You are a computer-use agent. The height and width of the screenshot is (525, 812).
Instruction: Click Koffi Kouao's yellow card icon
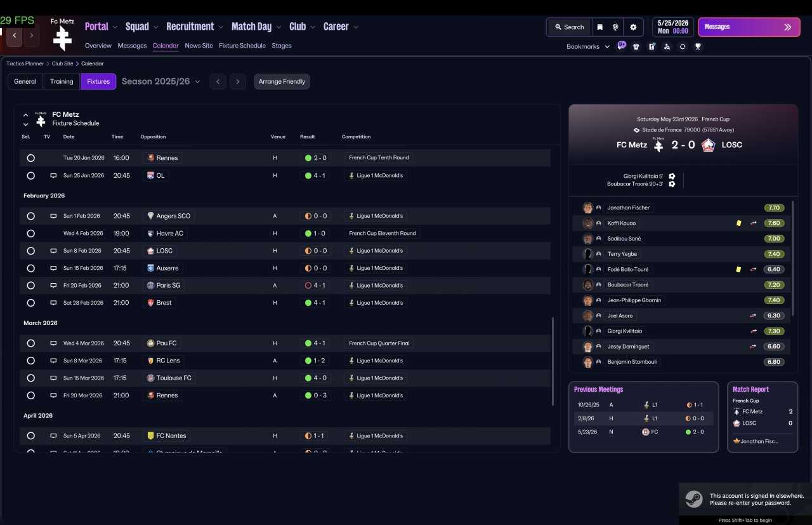738,223
